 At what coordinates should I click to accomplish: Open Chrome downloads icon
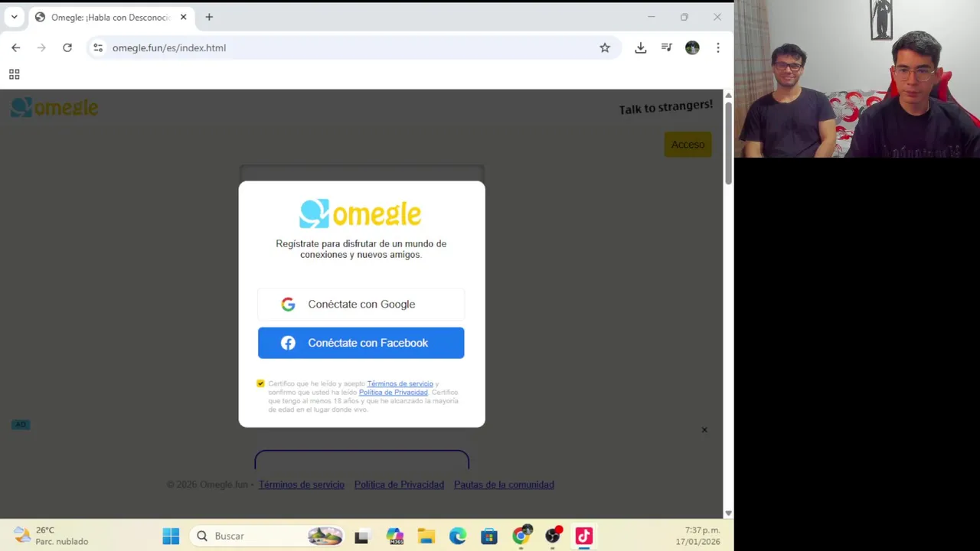pyautogui.click(x=641, y=47)
